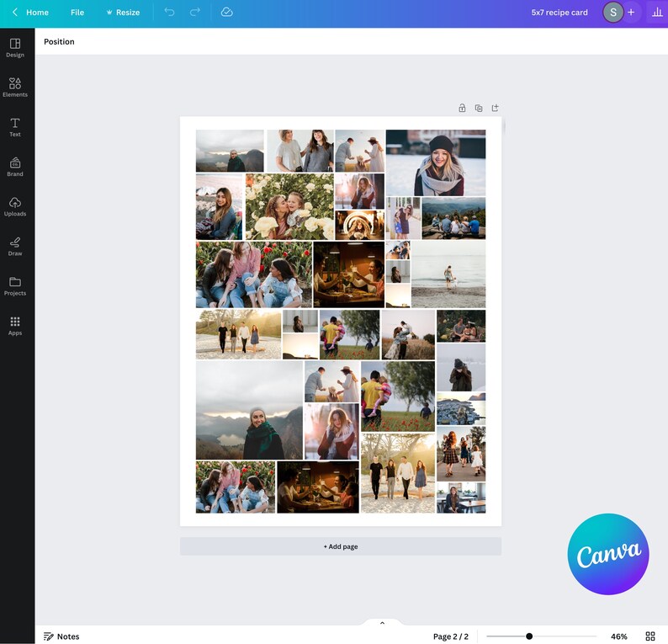Open the Uploads panel
668x644 pixels.
[x=15, y=206]
